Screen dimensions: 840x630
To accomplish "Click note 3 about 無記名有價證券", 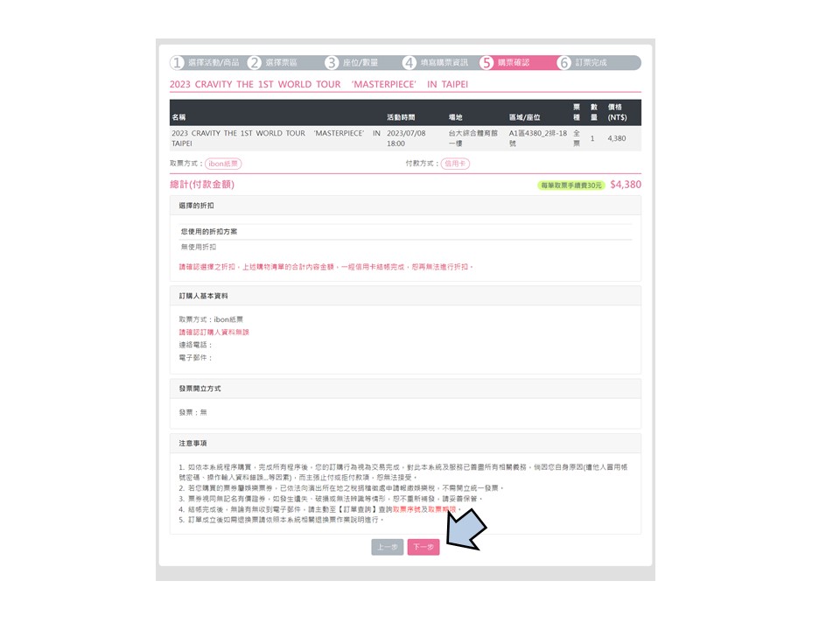I will pos(331,499).
